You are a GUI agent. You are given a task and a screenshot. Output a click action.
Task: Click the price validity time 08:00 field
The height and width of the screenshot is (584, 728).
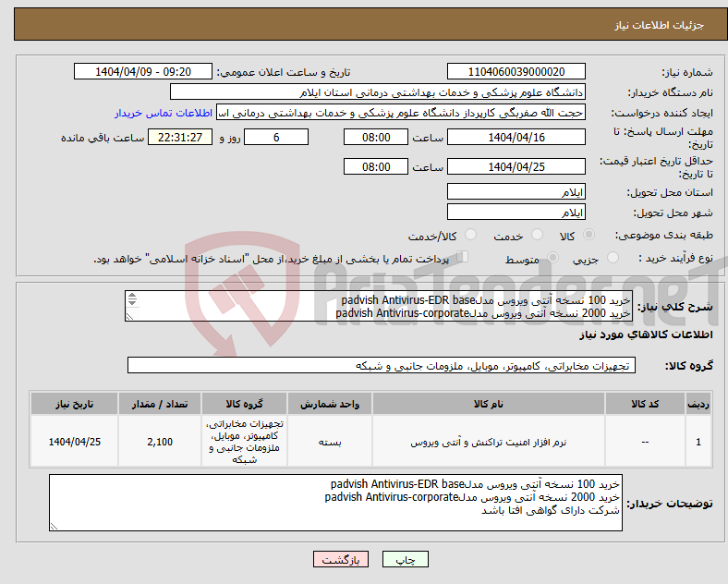pos(376,166)
